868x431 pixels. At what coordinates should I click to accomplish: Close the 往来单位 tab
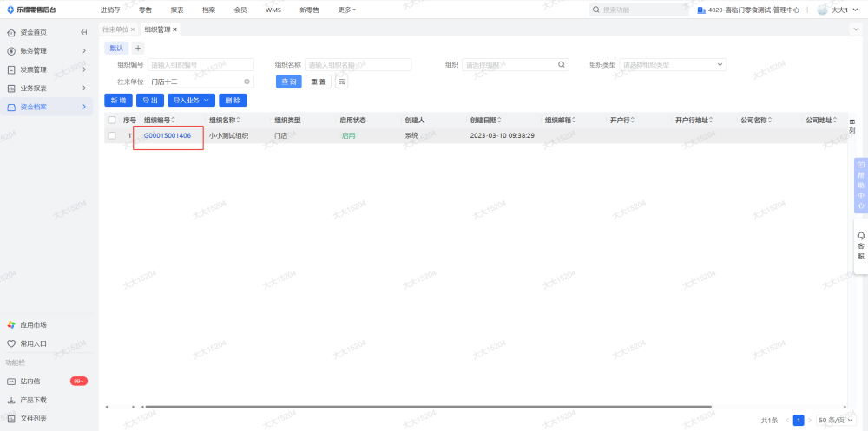click(133, 29)
